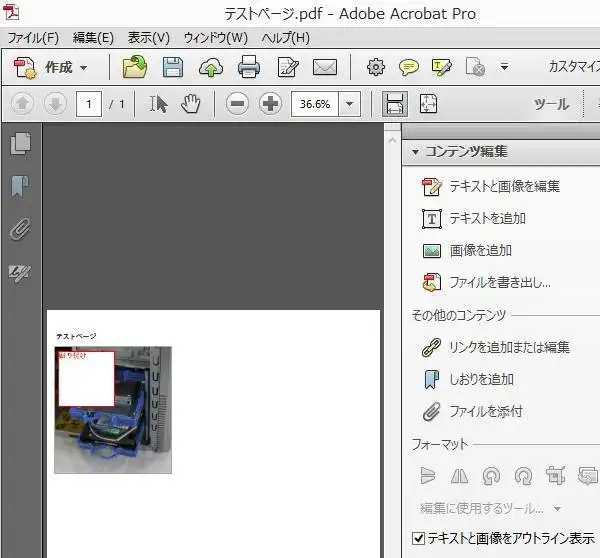
Task: Select the Hand pan tool
Action: tap(190, 104)
